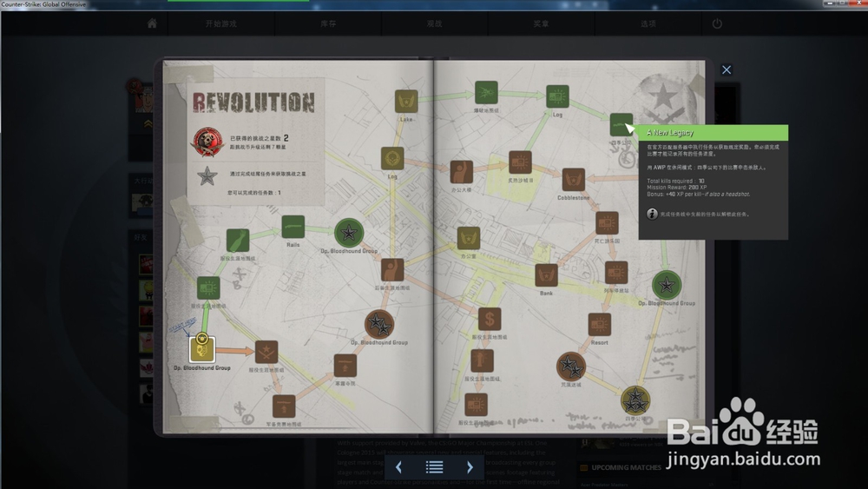The width and height of the screenshot is (868, 489).
Task: Select the Cobblestone mission node
Action: point(574,180)
